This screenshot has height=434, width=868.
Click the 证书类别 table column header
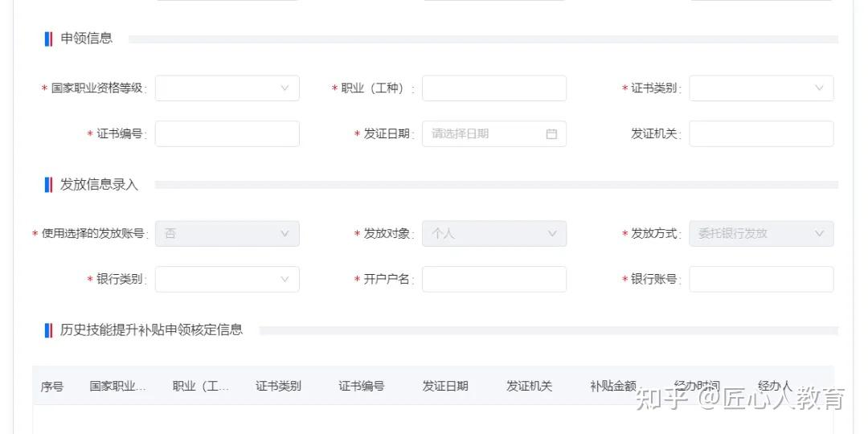[278, 387]
